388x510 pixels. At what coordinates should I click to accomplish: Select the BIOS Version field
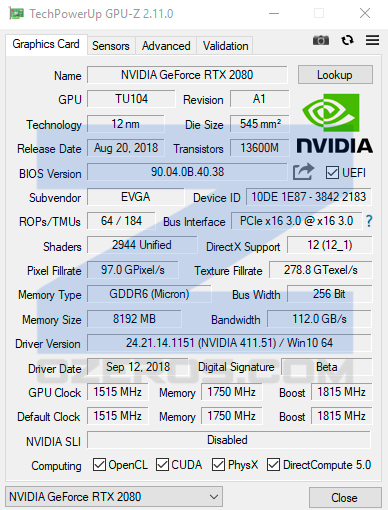pyautogui.click(x=187, y=172)
